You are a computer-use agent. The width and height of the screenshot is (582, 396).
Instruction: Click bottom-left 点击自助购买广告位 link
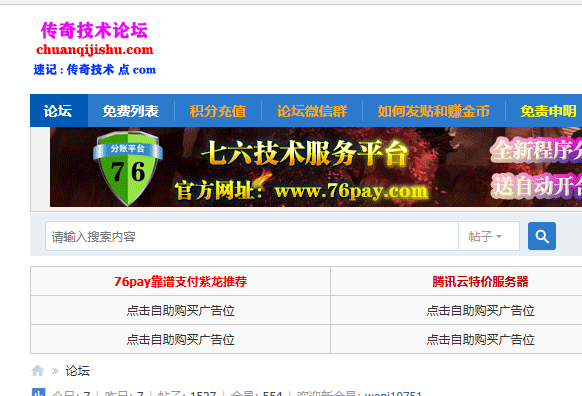tap(180, 339)
